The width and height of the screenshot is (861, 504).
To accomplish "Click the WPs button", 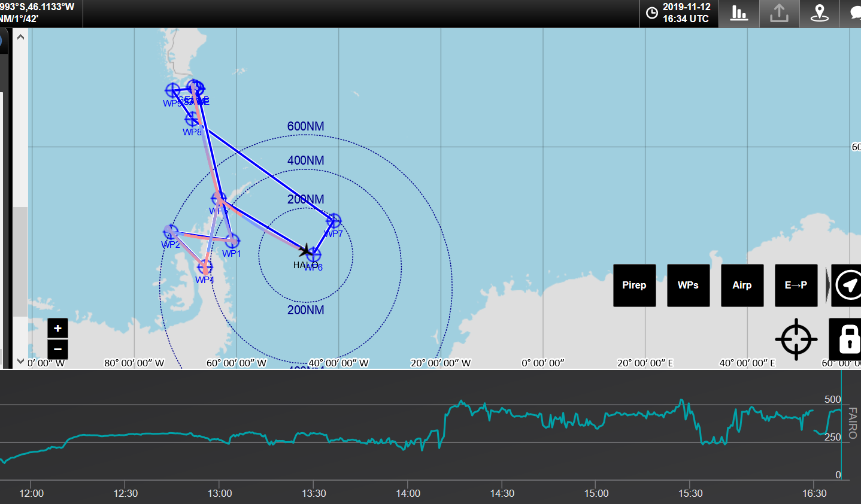I will (x=688, y=286).
